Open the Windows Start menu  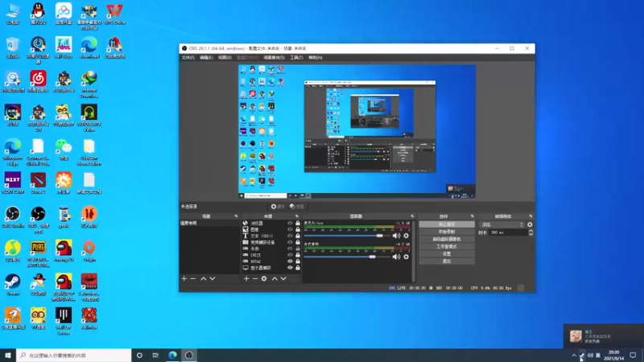tap(8, 356)
